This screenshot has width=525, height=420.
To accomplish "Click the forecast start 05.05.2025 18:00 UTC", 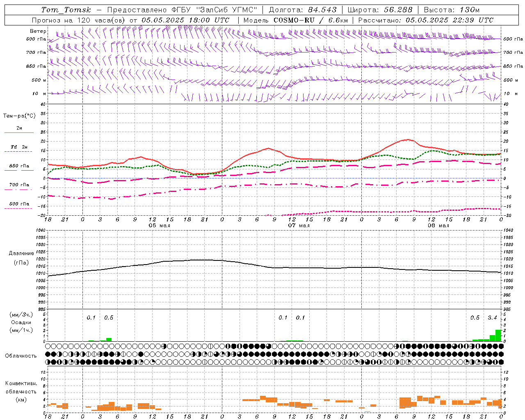I will click(x=185, y=20).
